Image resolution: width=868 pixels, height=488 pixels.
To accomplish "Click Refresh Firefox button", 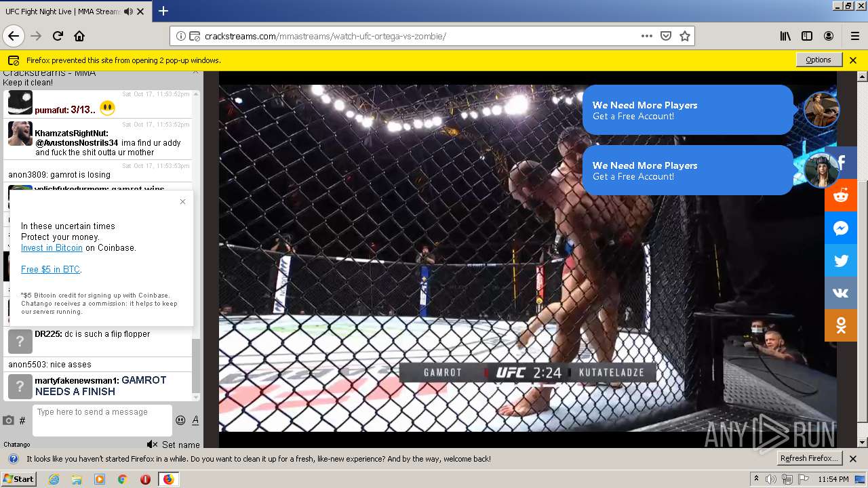I will [x=810, y=458].
